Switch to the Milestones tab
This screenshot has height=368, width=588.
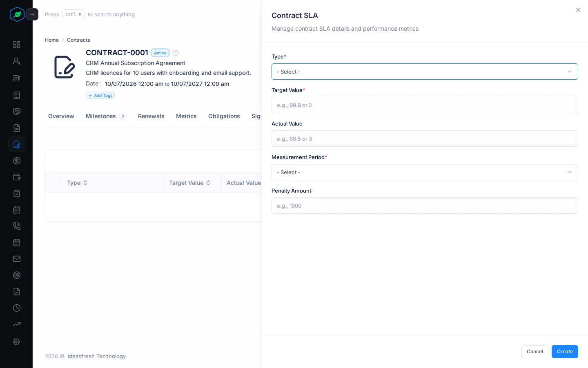106,116
